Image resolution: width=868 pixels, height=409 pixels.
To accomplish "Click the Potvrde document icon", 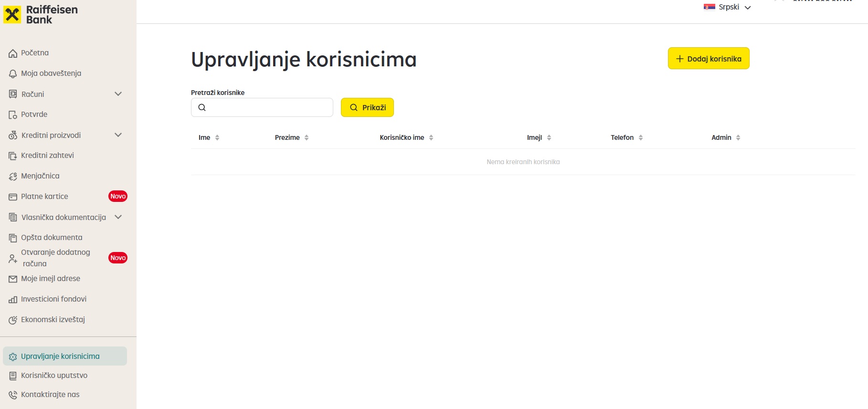I will pos(13,115).
